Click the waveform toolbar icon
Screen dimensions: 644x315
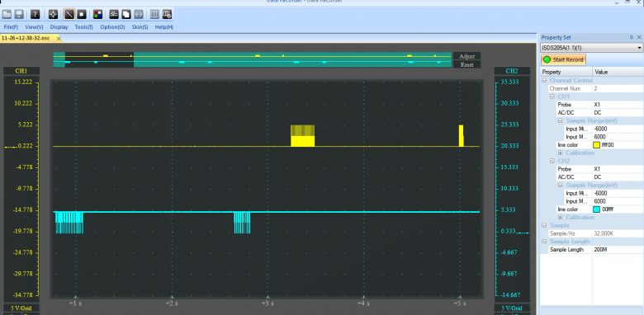click(x=114, y=14)
